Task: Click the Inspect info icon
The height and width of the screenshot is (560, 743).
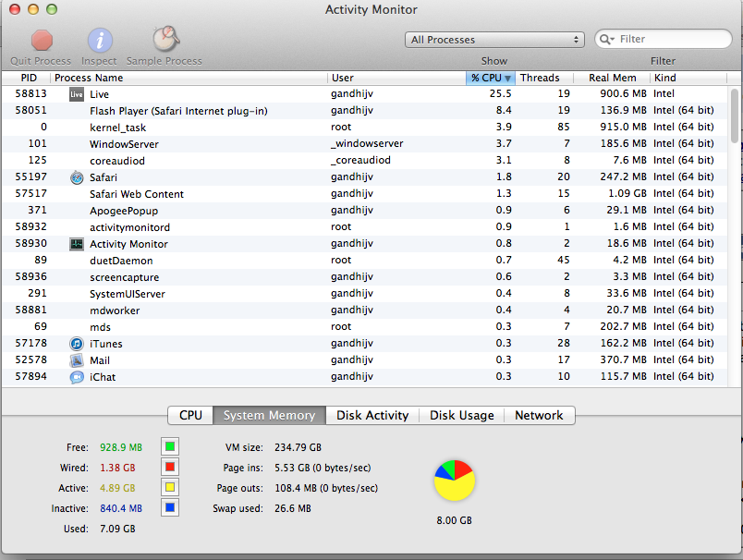Action: [x=100, y=41]
